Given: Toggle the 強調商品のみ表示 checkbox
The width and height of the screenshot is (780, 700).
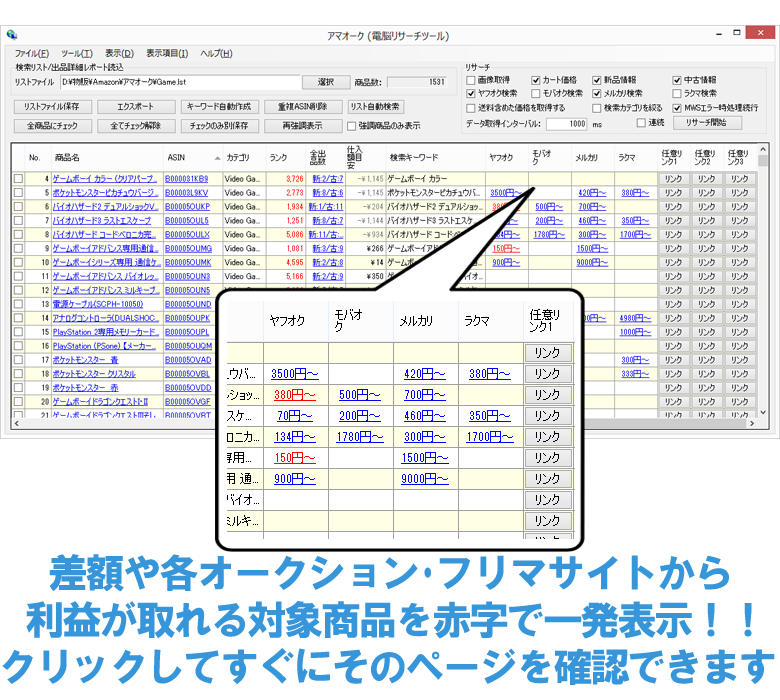Looking at the screenshot, I should click(x=351, y=126).
